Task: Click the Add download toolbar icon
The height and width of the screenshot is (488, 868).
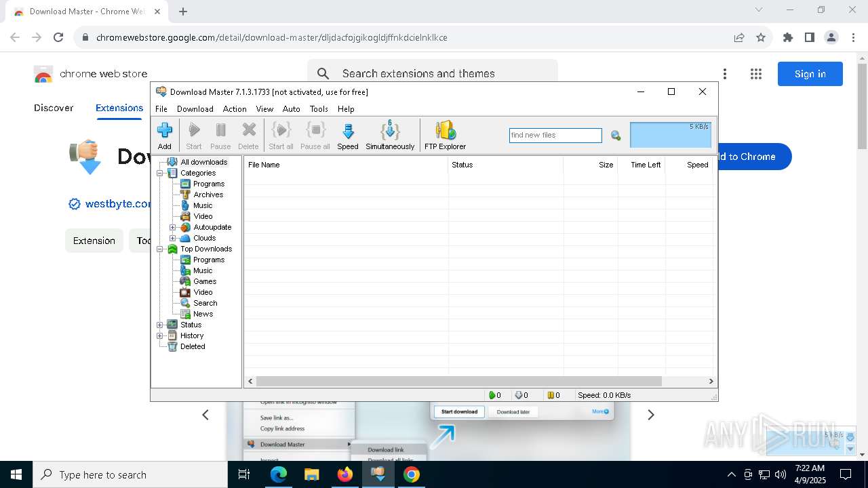Action: tap(165, 135)
